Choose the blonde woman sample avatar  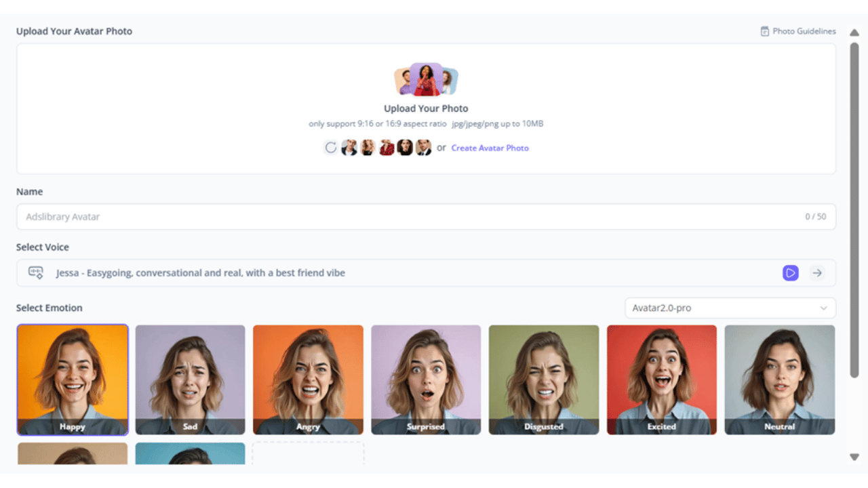368,148
